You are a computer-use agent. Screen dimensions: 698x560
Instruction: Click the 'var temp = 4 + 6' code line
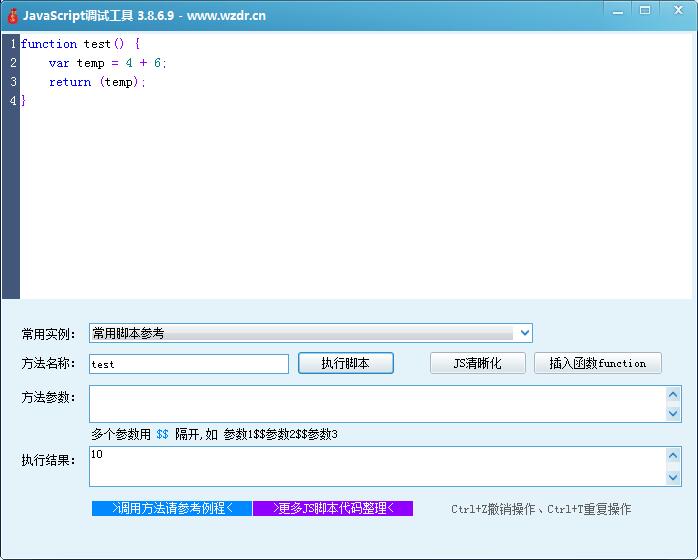[108, 63]
